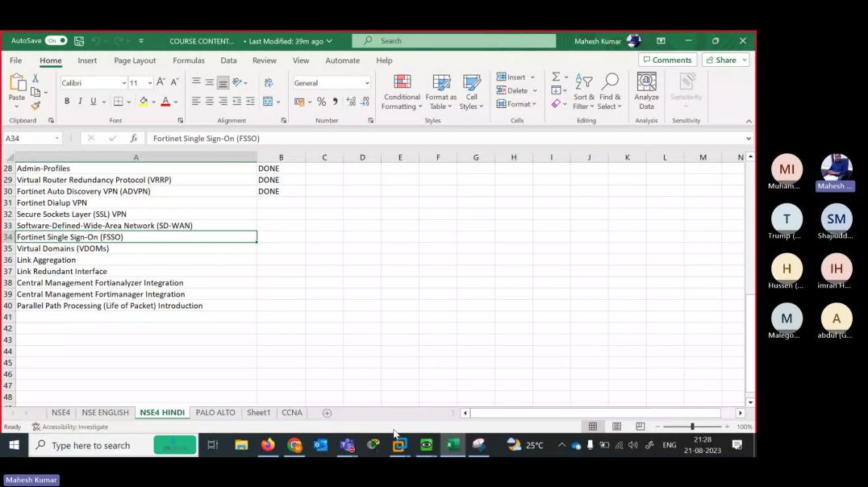Open Find & Select menu

click(610, 92)
